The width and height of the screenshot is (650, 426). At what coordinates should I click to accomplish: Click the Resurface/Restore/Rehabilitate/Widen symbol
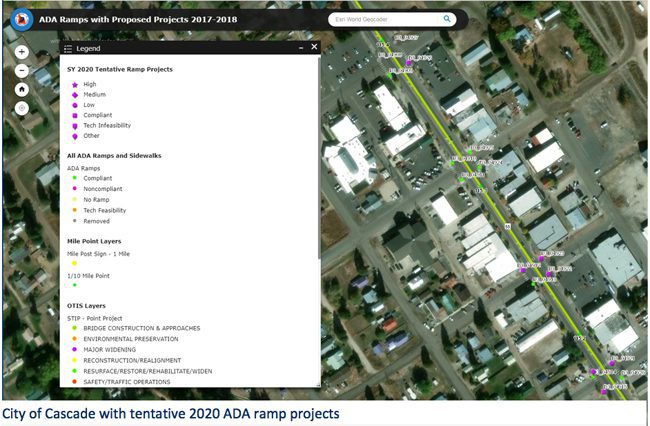click(75, 371)
